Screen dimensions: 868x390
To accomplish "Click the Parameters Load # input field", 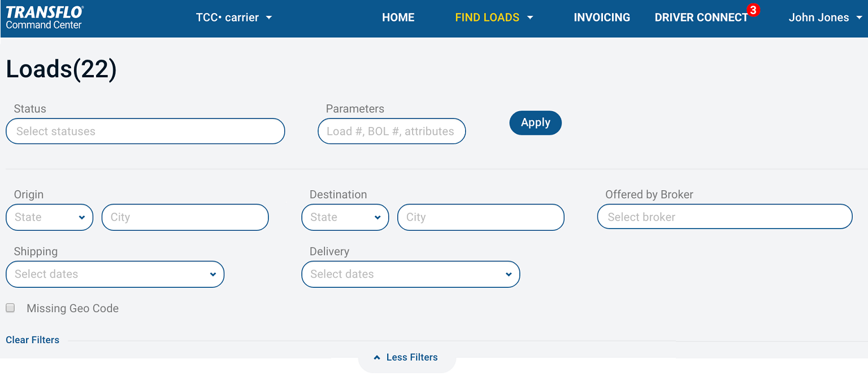I will [x=392, y=131].
